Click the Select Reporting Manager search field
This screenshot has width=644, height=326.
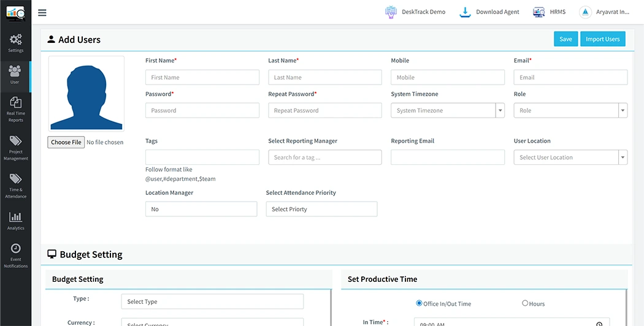[x=325, y=157]
